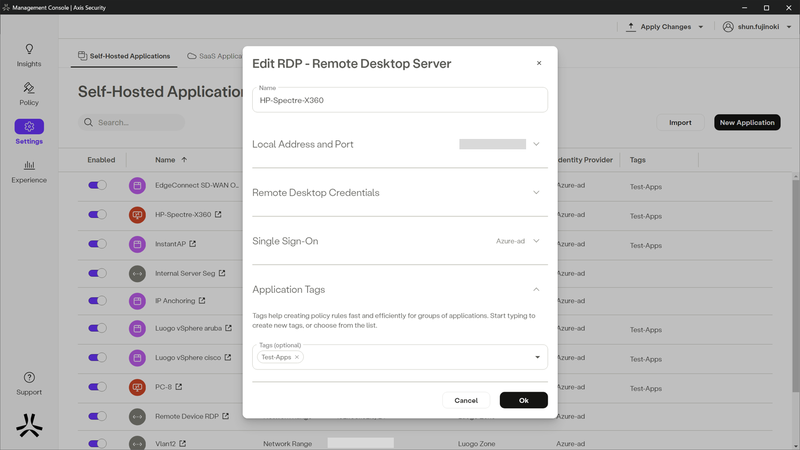Click the Internal Server Seg network icon
This screenshot has height=450, width=800.
pyautogui.click(x=137, y=273)
